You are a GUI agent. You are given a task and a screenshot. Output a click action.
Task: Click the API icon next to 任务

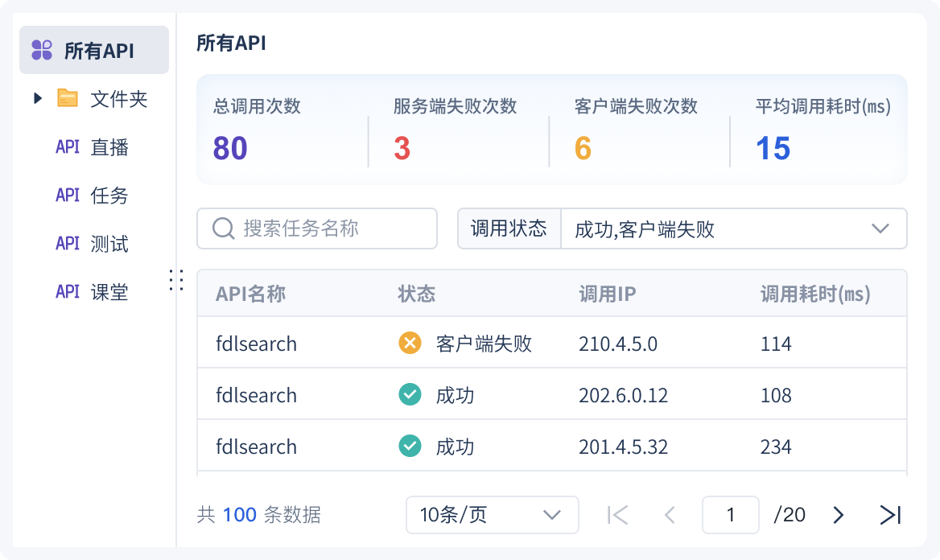[68, 196]
